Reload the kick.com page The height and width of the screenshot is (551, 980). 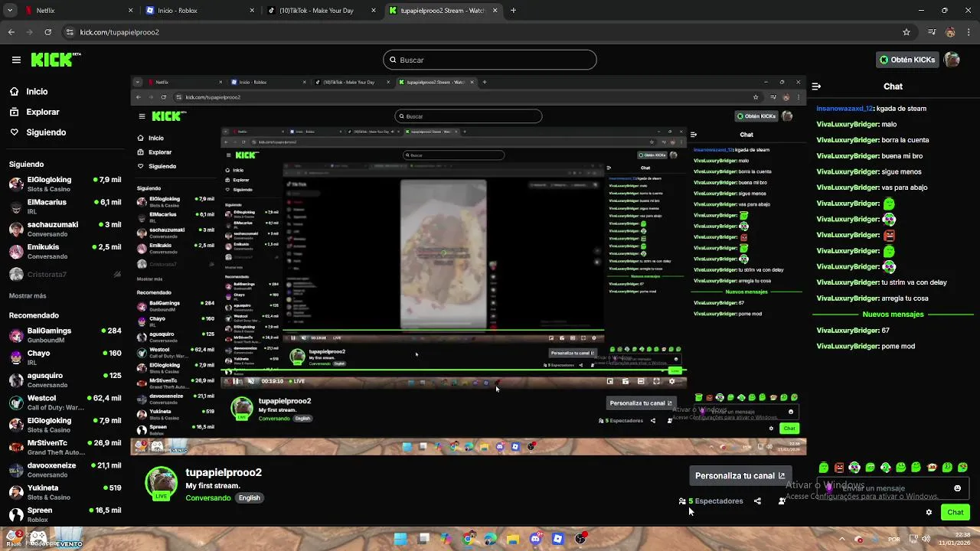(47, 32)
